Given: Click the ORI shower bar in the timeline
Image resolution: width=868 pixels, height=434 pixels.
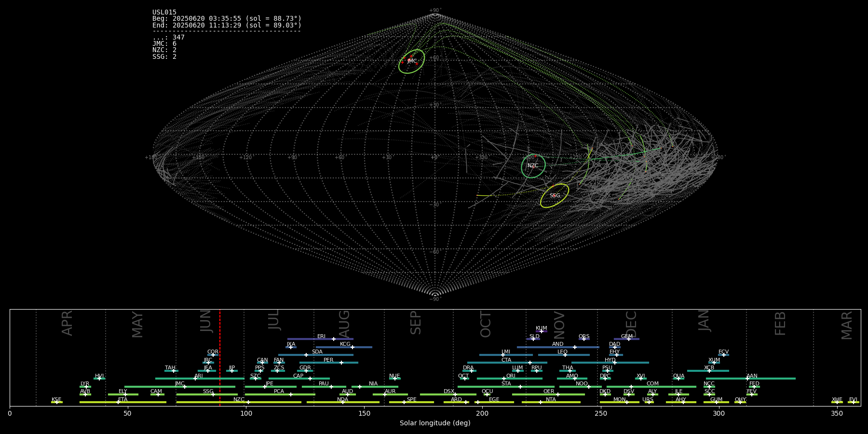Looking at the screenshot, I should pos(510,379).
